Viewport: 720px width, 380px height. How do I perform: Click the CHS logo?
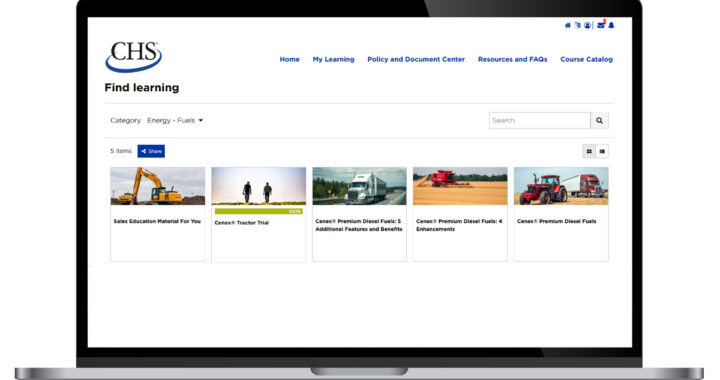tap(134, 56)
